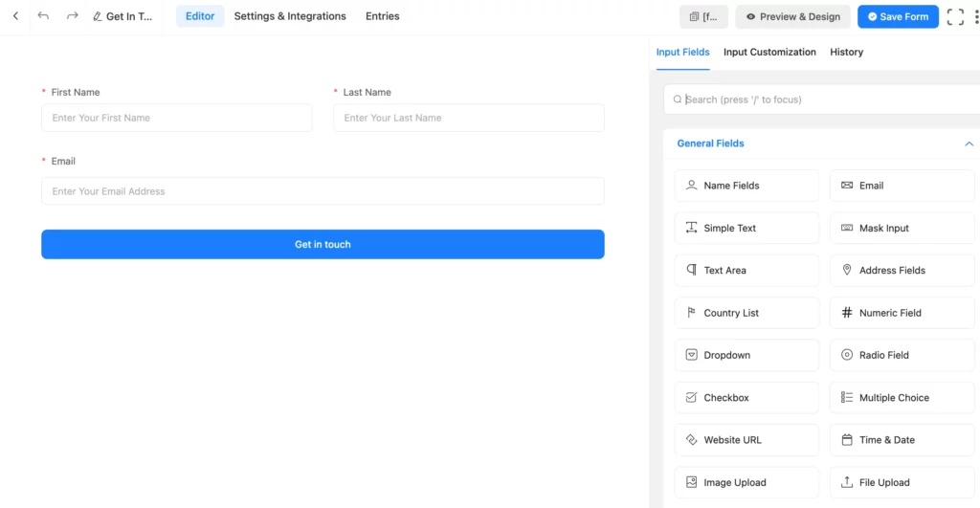The width and height of the screenshot is (980, 508).
Task: Add a Time & Date field
Action: coord(902,440)
